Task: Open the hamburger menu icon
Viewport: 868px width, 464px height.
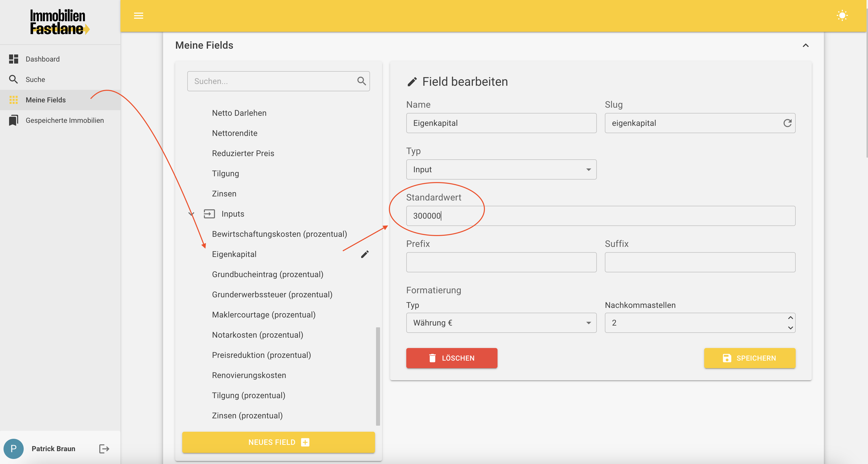Action: coord(138,16)
